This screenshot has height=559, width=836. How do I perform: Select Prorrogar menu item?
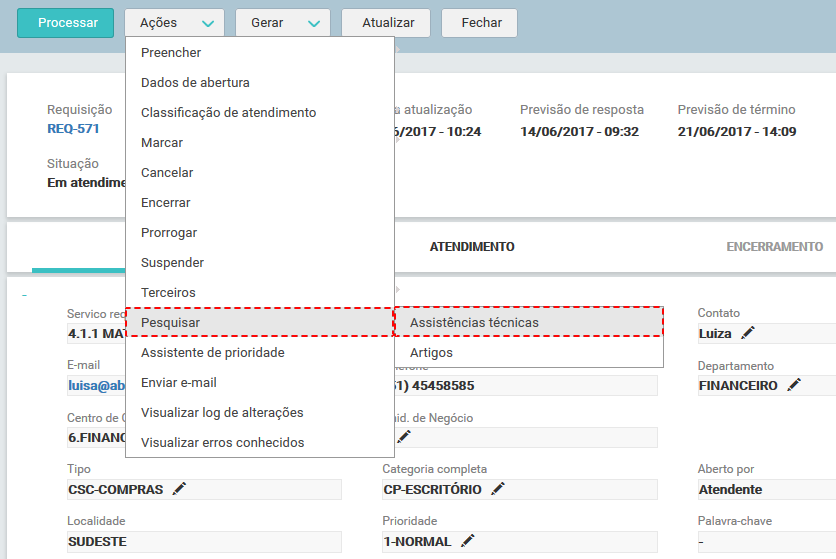click(260, 233)
